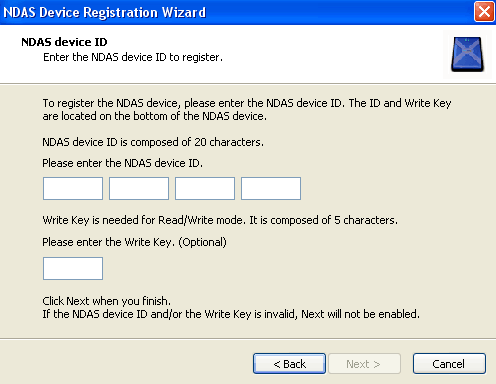
Task: Click the second NDAS device ID field
Action: click(139, 189)
